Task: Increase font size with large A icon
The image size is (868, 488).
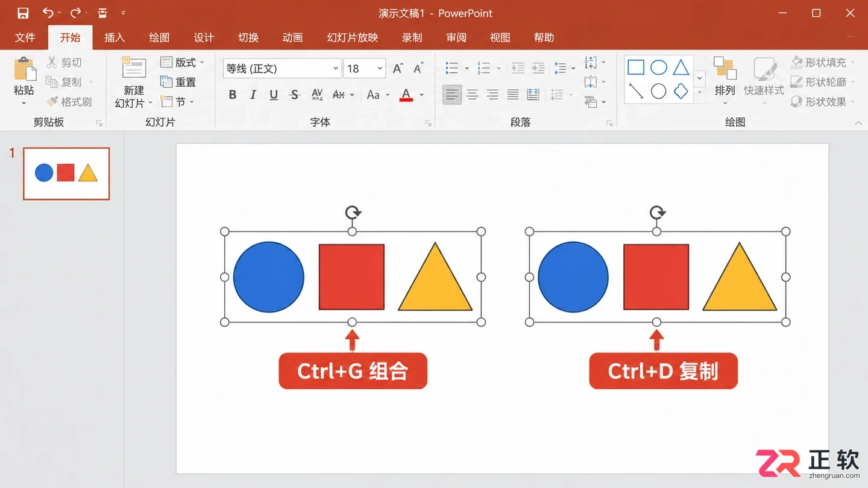Action: (398, 68)
